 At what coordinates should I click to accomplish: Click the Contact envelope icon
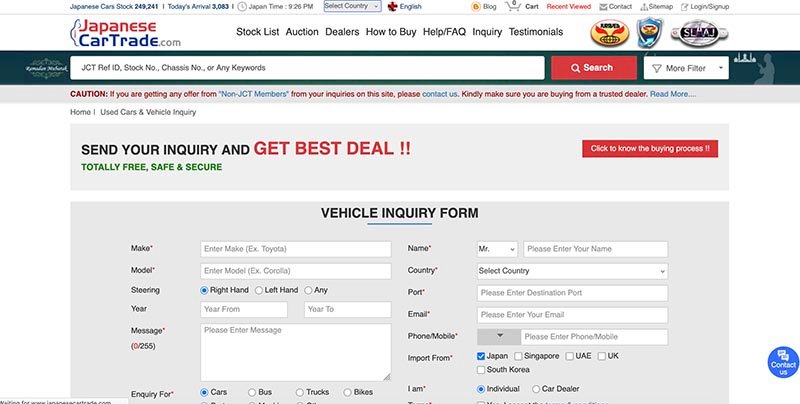[603, 6]
